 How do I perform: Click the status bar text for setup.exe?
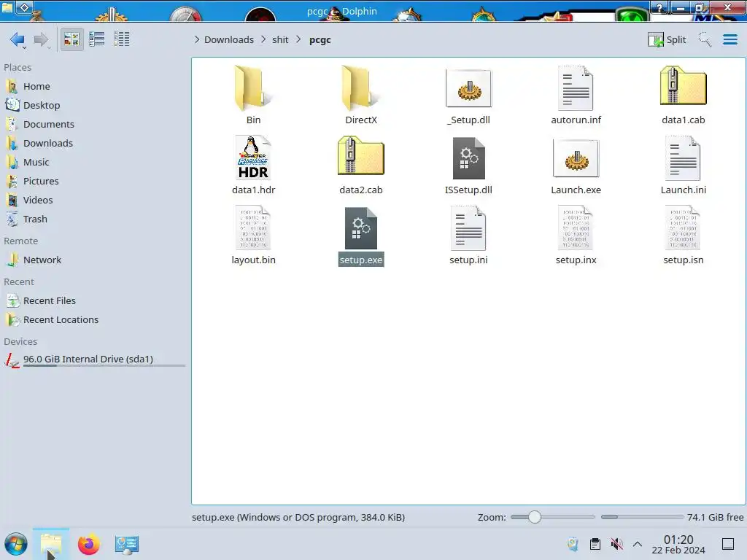(298, 517)
